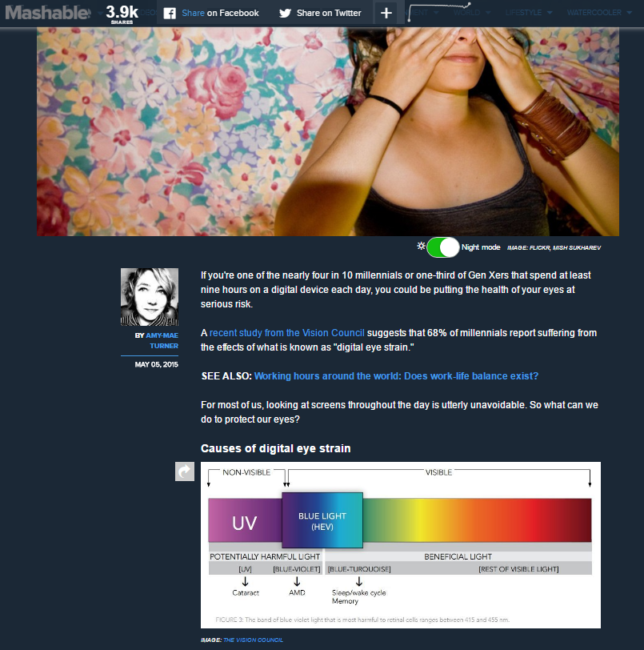Click the share arrow icon beside the chart

[x=184, y=471]
